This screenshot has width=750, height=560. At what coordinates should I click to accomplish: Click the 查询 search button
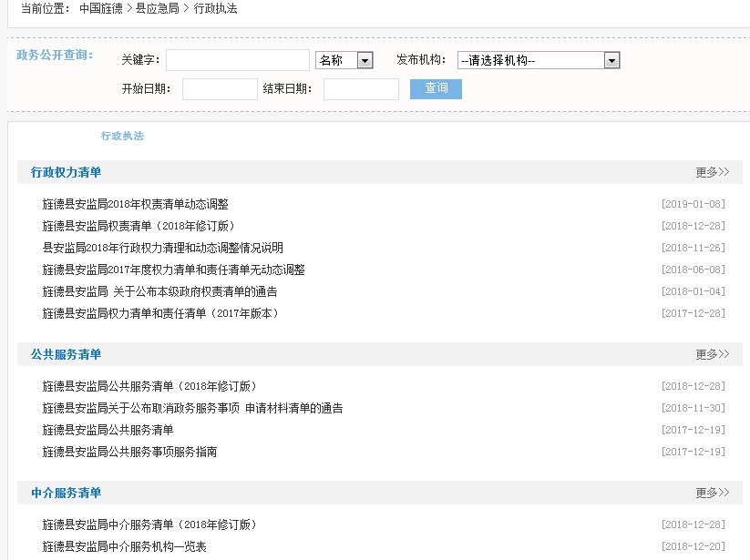[x=436, y=88]
